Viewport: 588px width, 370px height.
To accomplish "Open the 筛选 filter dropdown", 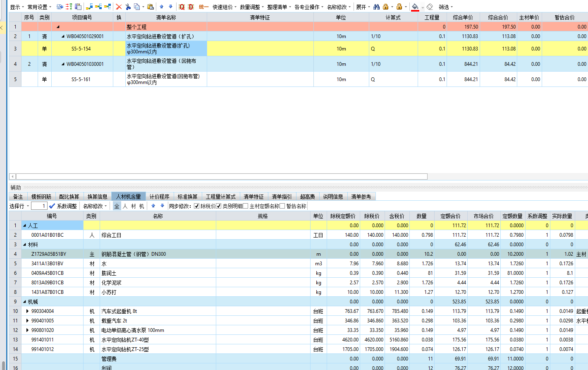I will click(446, 7).
